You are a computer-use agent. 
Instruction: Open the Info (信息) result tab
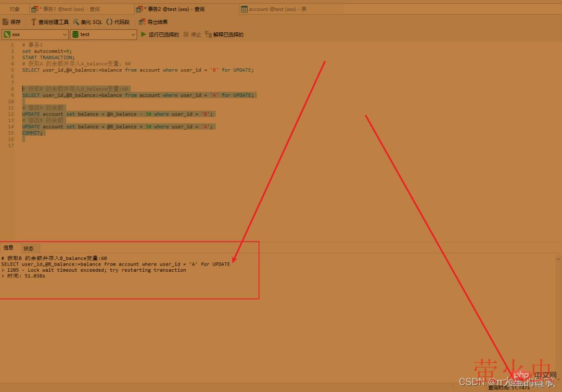point(9,248)
